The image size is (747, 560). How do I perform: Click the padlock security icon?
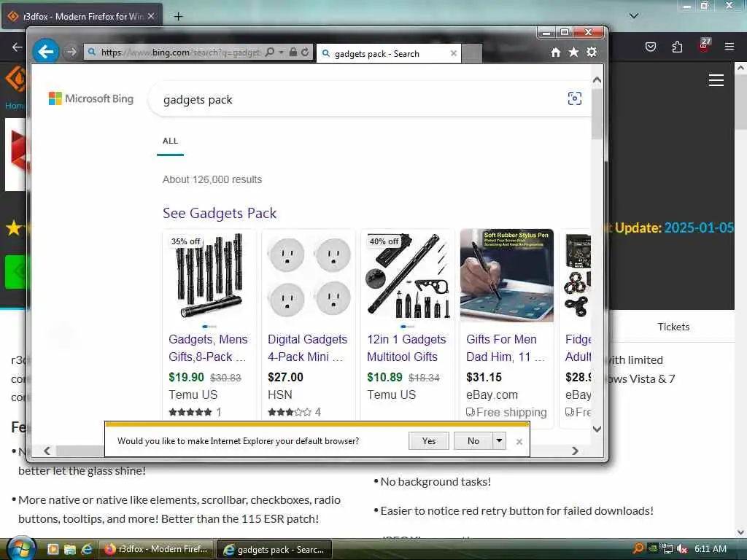293,52
